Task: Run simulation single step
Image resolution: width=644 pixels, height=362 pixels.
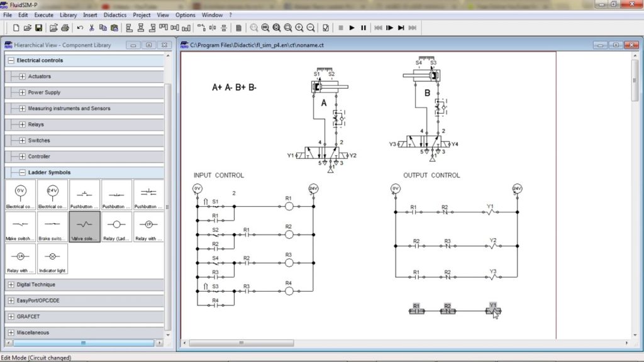Action: point(390,28)
